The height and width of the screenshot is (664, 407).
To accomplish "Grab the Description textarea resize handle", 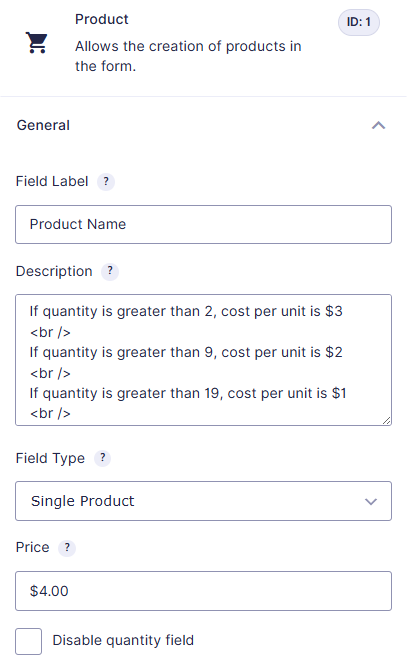I will coord(386,420).
